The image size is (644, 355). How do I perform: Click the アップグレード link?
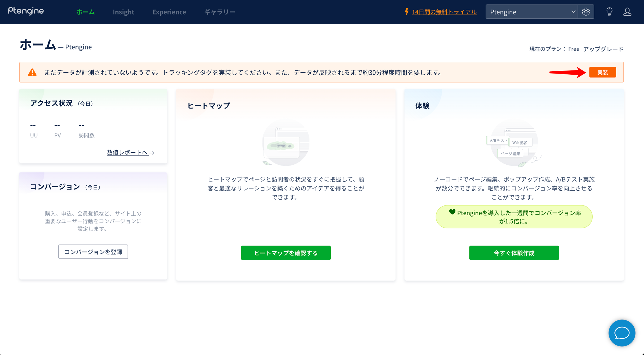point(603,49)
